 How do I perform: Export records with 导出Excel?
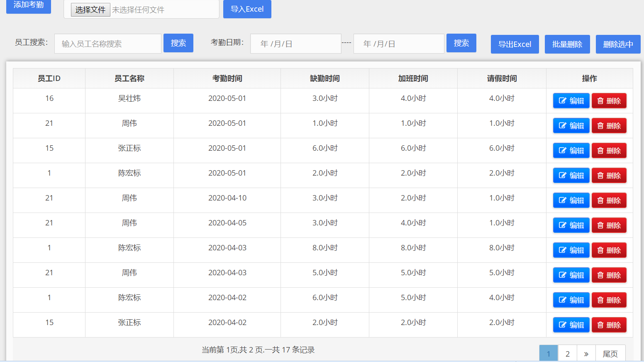[x=515, y=44]
